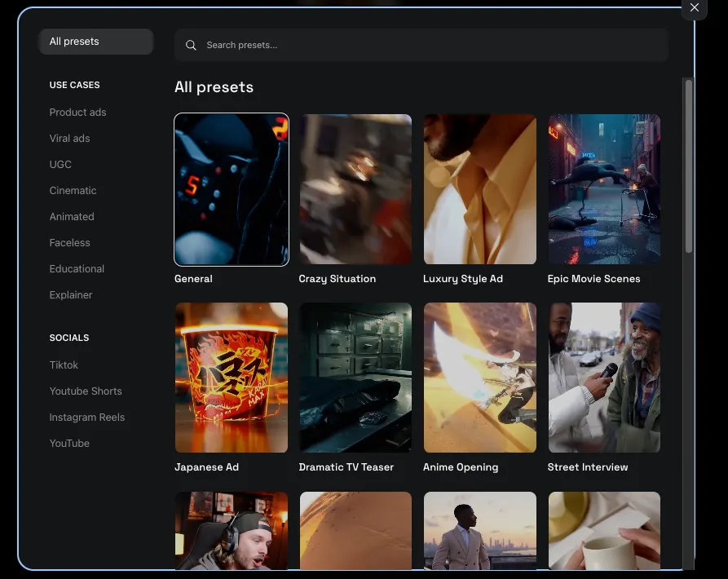Viewport: 728px width, 579px height.
Task: Filter presets by Viral ads
Action: tap(69, 139)
